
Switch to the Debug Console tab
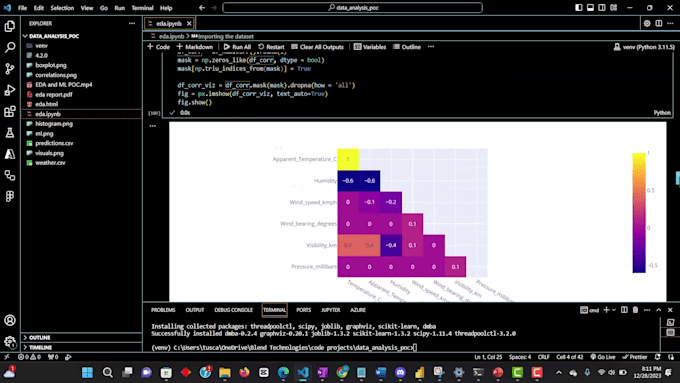233,310
